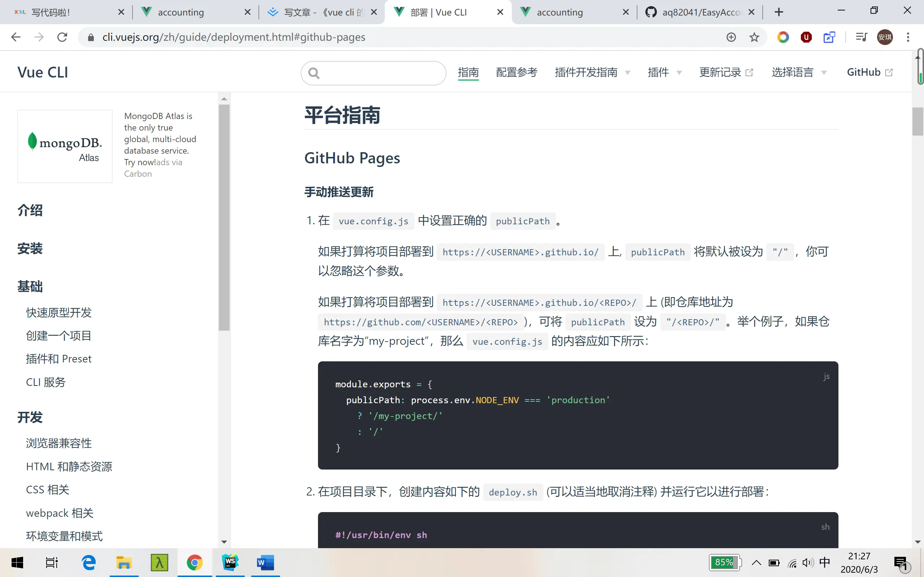
Task: Open the new tab plus button
Action: tap(779, 12)
